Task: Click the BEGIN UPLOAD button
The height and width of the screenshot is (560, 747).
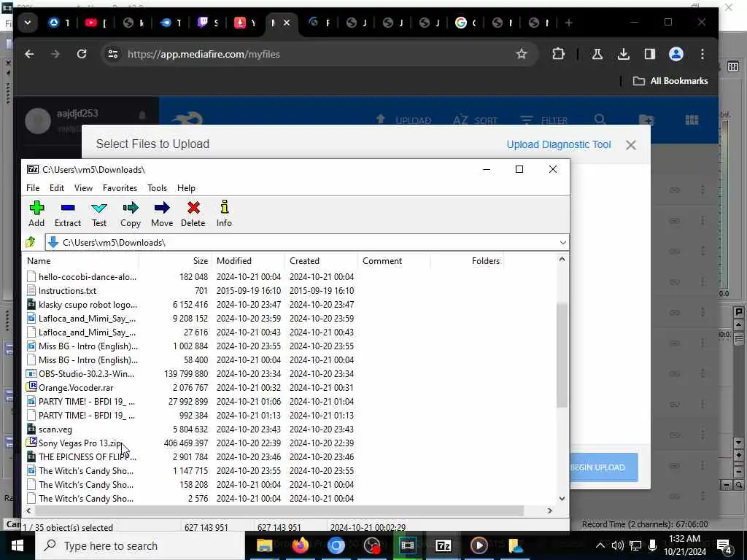Action: click(x=603, y=467)
